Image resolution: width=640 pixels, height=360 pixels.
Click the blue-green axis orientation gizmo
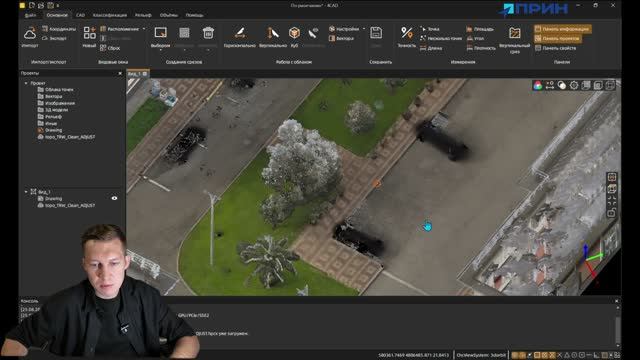click(x=591, y=262)
